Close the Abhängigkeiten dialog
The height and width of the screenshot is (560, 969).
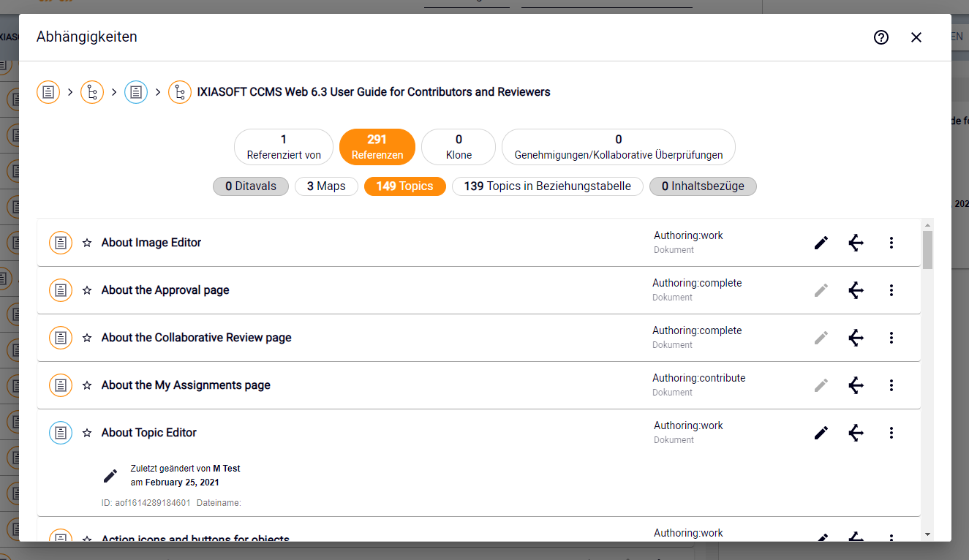coord(916,37)
